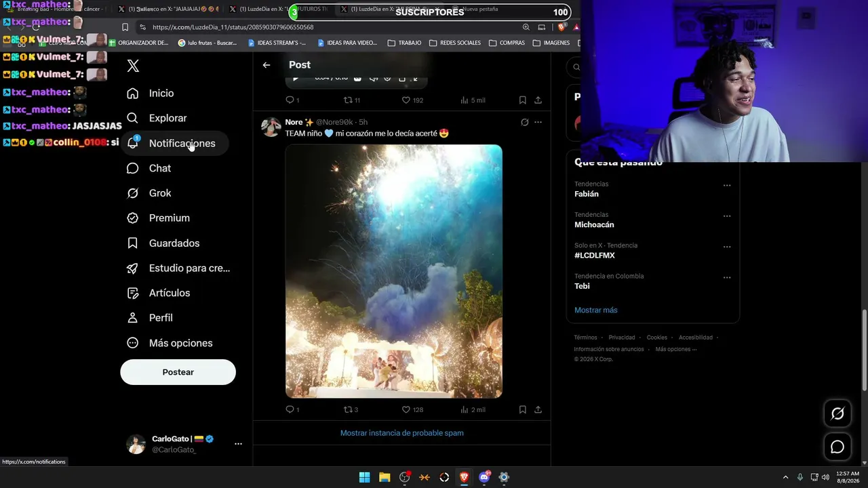Open the Cookies footer link
Screen dimensions: 868x488
[657, 338]
